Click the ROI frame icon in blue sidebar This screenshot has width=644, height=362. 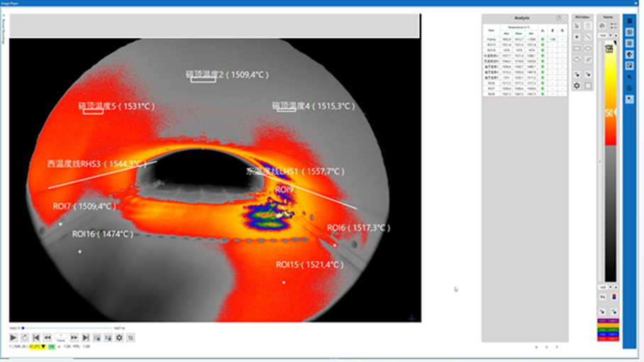(630, 66)
